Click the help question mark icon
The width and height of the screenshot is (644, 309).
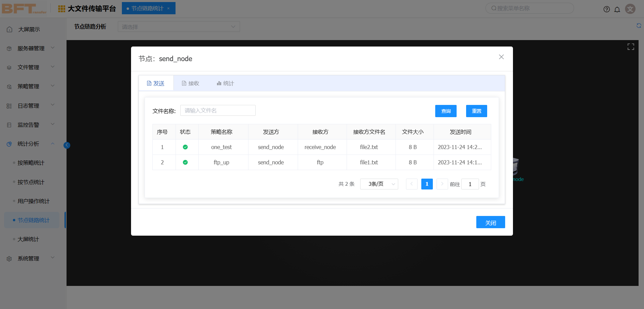[x=606, y=9]
